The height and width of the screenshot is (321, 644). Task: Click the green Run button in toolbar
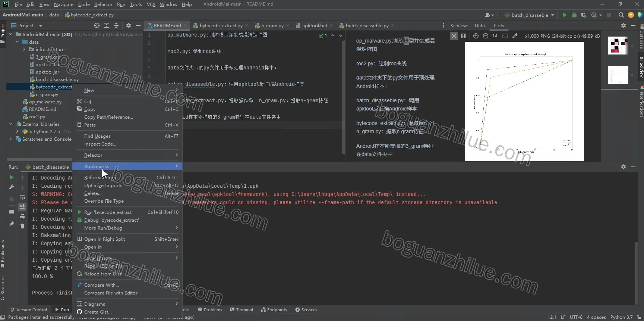(x=565, y=15)
